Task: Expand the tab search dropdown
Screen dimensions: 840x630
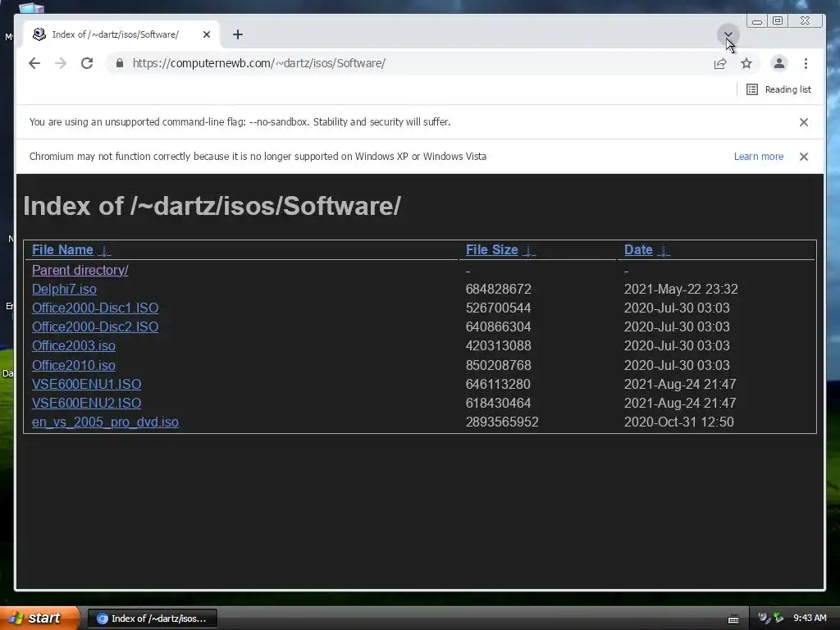Action: coord(728,34)
